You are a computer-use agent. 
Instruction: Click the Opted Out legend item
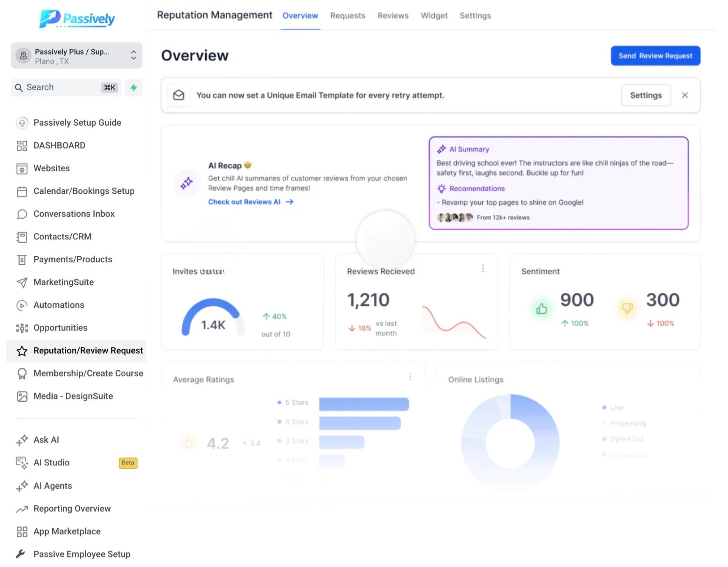click(x=623, y=439)
